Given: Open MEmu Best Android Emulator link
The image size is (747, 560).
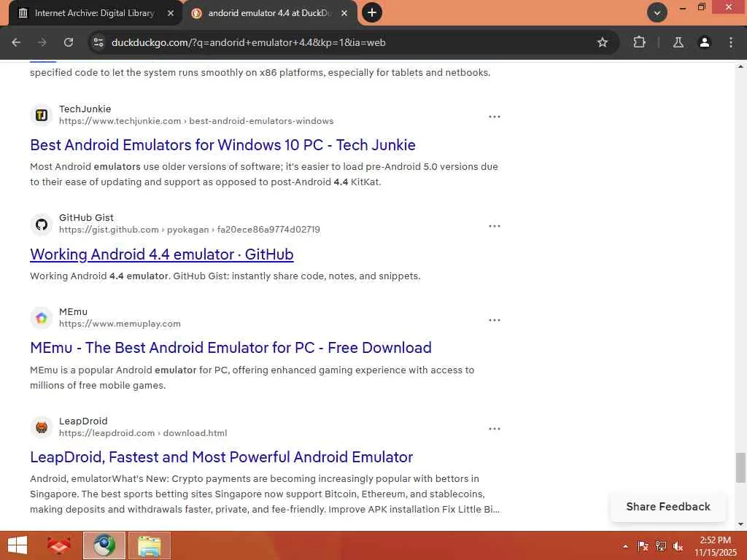Looking at the screenshot, I should point(231,348).
